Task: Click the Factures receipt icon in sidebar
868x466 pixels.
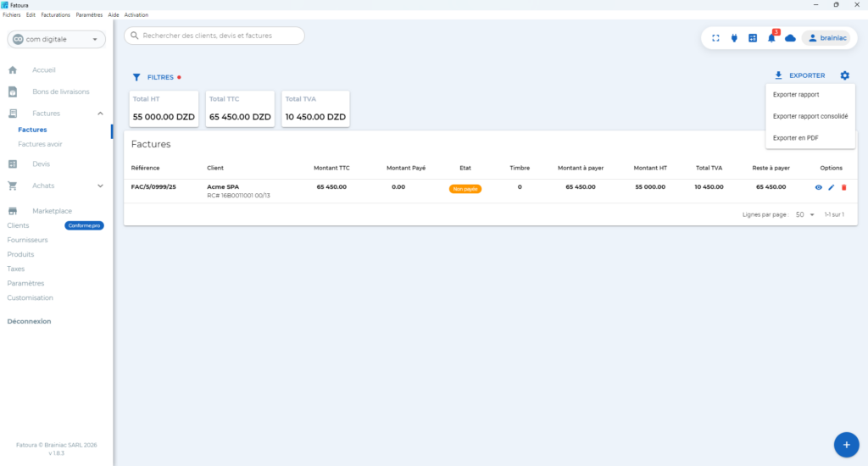Action: (x=13, y=114)
